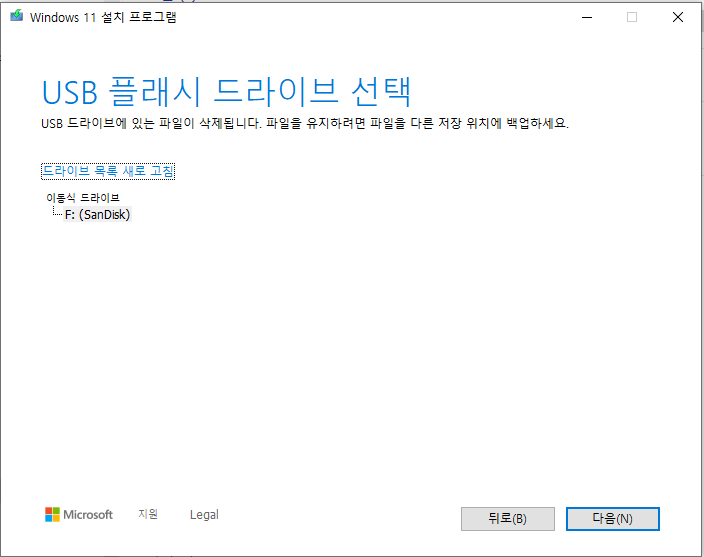Viewport: 704px width, 557px height.
Task: Click the Windows 11 setup app icon
Action: 17,16
